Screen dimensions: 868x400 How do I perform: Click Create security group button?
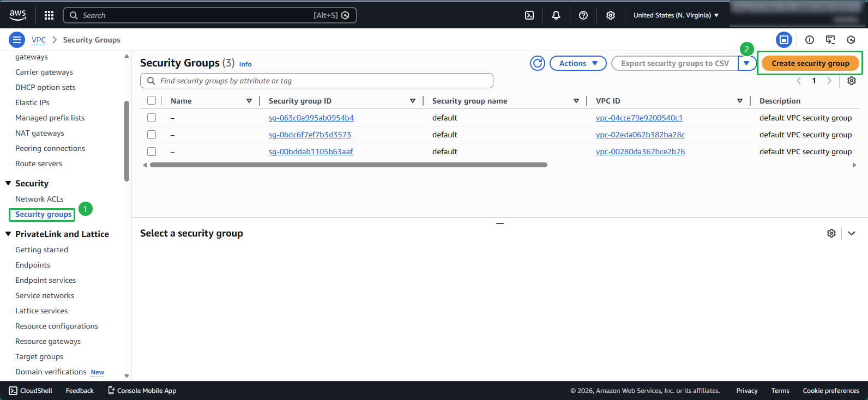click(x=810, y=63)
